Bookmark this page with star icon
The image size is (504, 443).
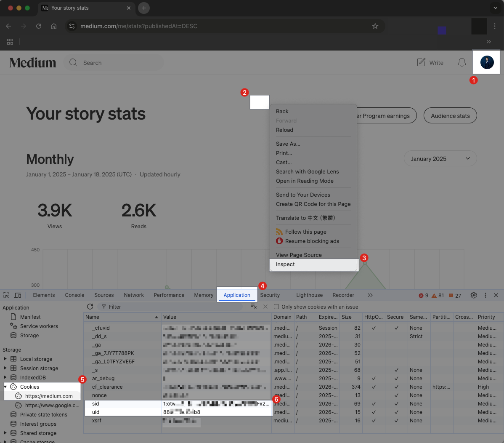375,26
